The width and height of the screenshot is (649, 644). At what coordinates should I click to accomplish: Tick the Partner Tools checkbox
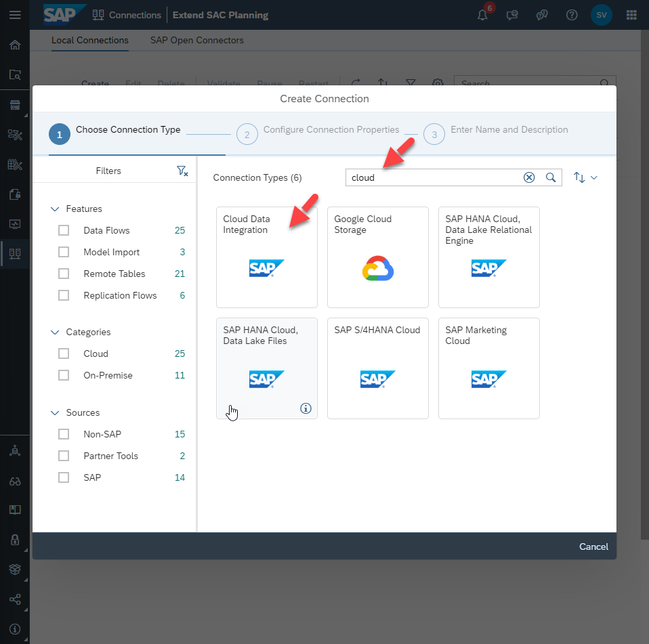tap(64, 456)
